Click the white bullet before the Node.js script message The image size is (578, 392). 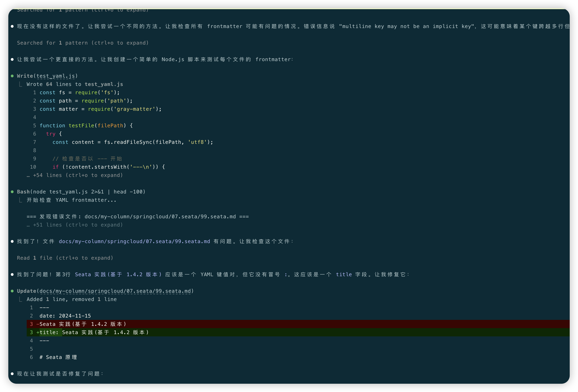[12, 59]
